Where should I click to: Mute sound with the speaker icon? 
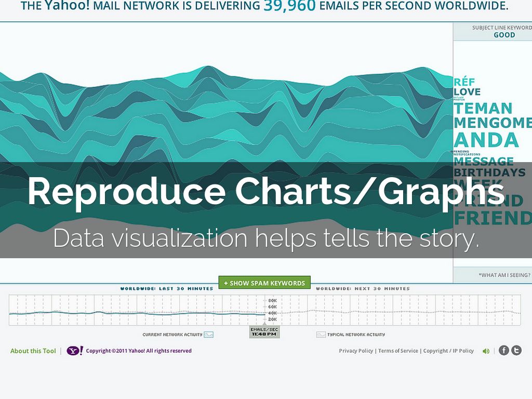coord(486,351)
